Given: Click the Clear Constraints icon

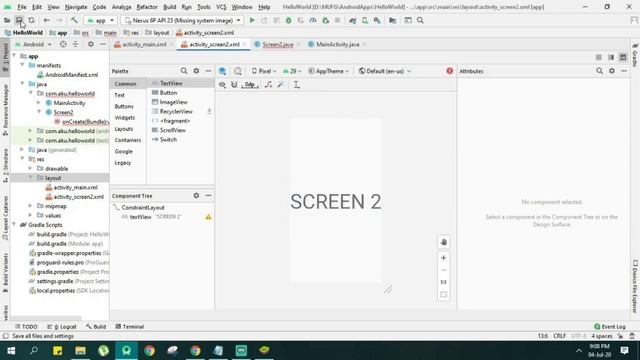Looking at the screenshot, I should click(268, 85).
